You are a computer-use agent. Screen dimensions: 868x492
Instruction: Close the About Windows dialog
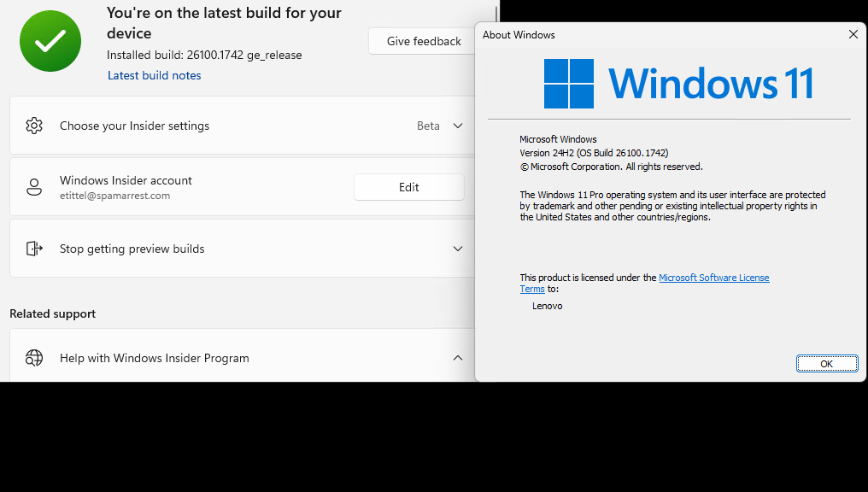[x=853, y=34]
